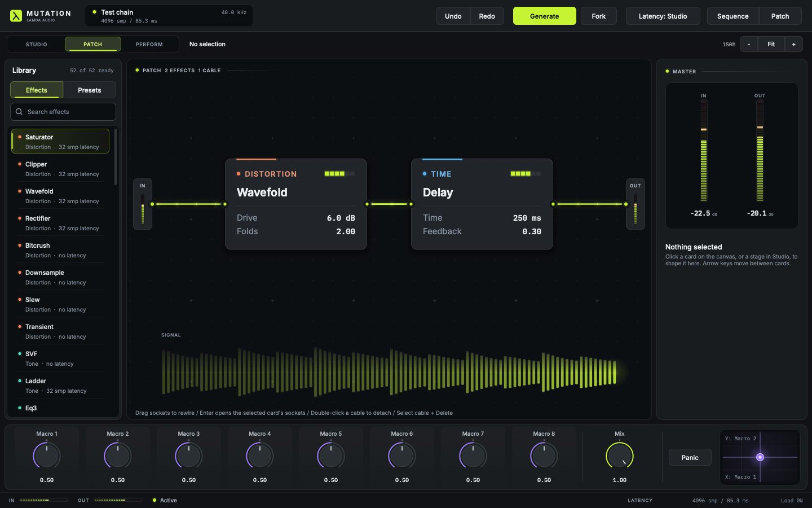Image resolution: width=812 pixels, height=508 pixels.
Task: Click the Mutation logo icon
Action: point(16,16)
